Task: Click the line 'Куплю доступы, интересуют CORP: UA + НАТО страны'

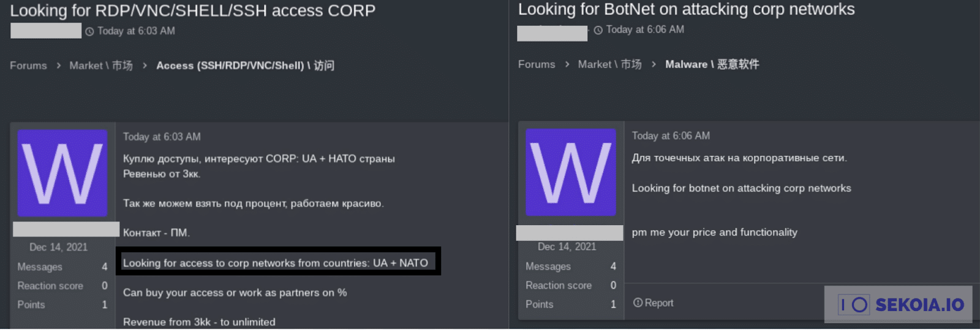Action: tap(258, 159)
